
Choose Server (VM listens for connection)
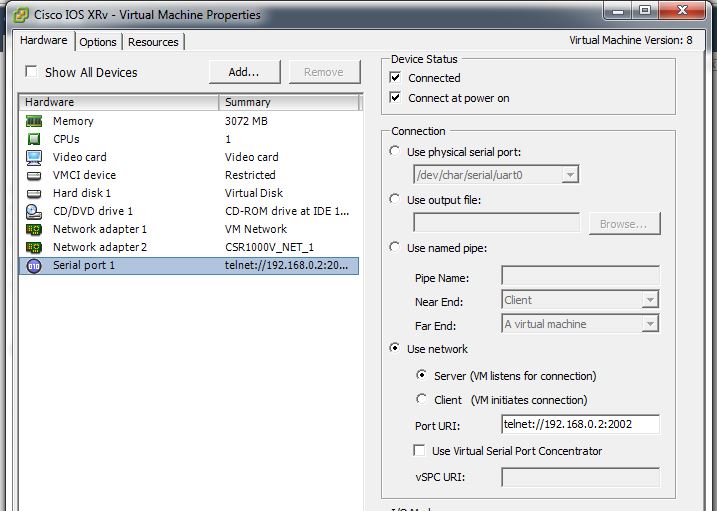pyautogui.click(x=421, y=375)
